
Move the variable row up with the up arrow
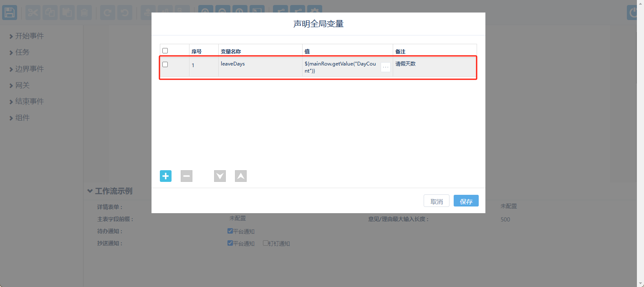pyautogui.click(x=241, y=176)
